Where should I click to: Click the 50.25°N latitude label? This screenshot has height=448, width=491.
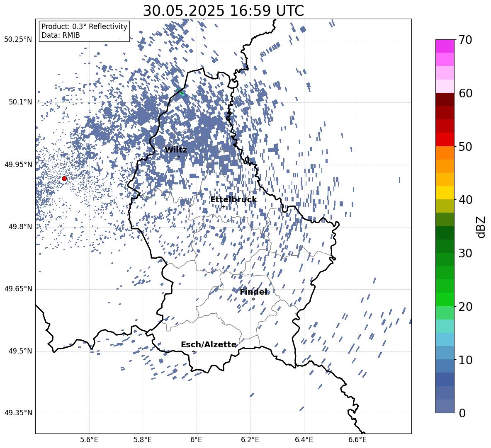(x=18, y=40)
